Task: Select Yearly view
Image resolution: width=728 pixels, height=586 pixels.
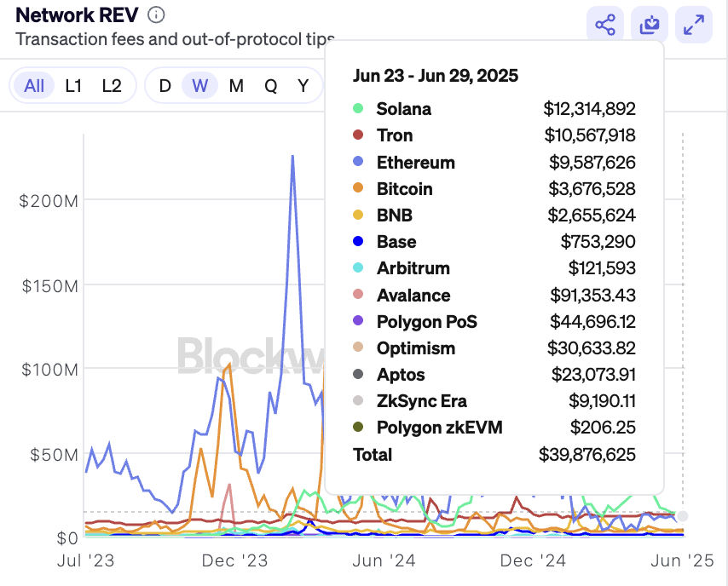Action: [303, 85]
